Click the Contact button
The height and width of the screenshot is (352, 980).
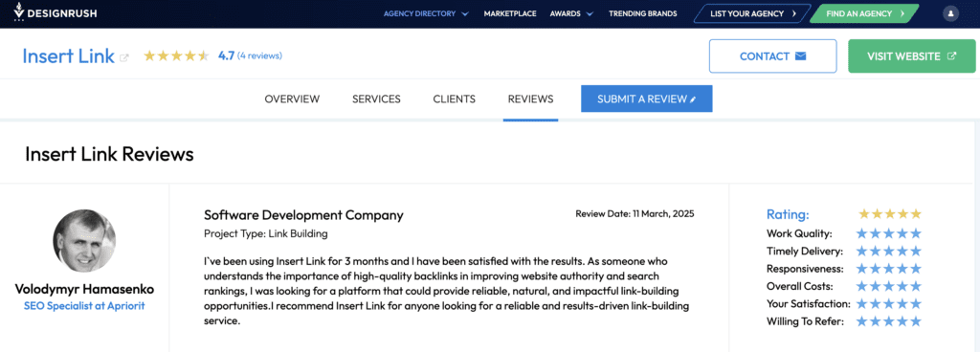pos(772,56)
